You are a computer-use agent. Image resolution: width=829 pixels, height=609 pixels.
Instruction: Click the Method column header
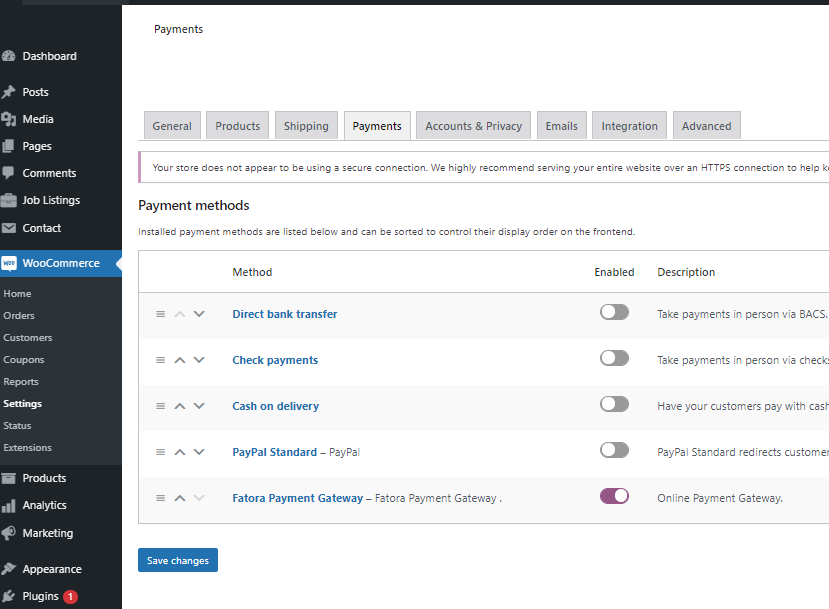pyautogui.click(x=252, y=272)
